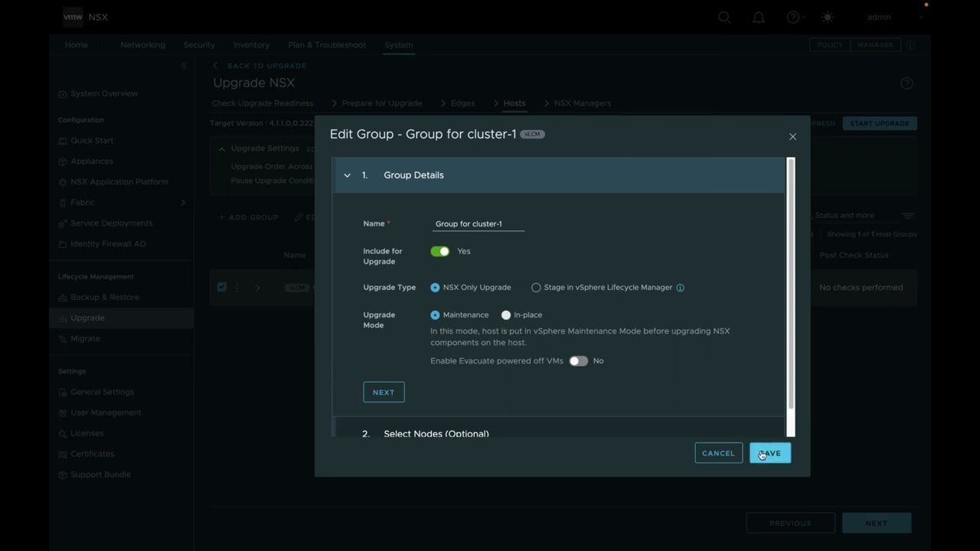Open the help question-mark icon

[792, 17]
